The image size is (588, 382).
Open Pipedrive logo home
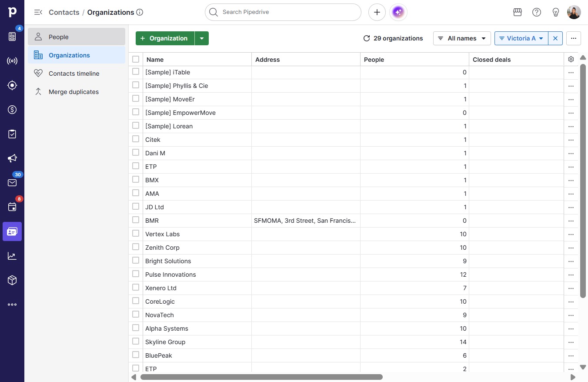tap(12, 12)
